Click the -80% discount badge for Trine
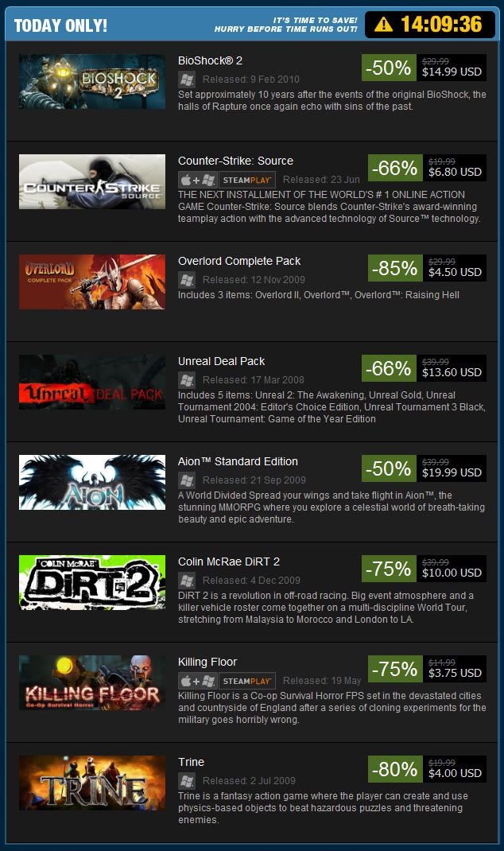Viewport: 504px width, 851px height. (x=395, y=769)
